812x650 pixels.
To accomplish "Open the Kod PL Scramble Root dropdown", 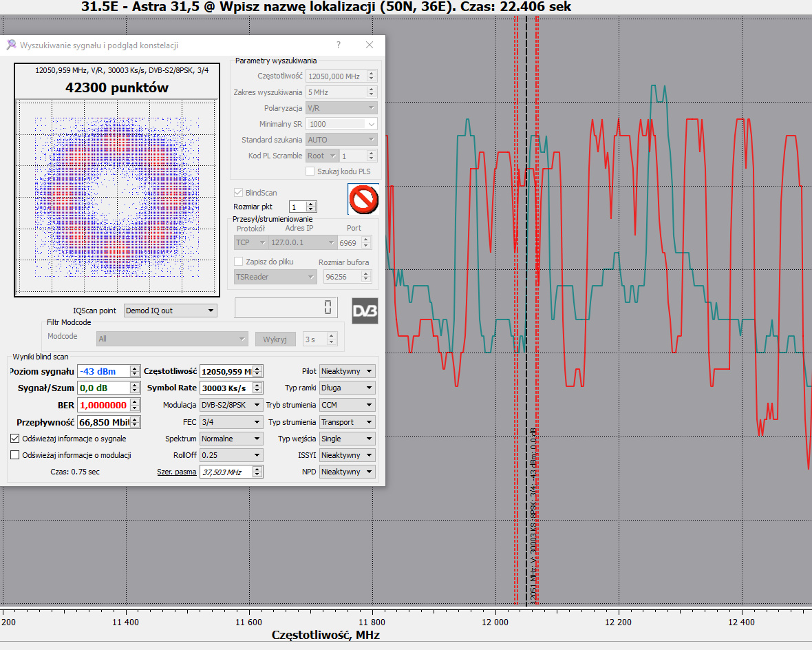I will (x=321, y=156).
